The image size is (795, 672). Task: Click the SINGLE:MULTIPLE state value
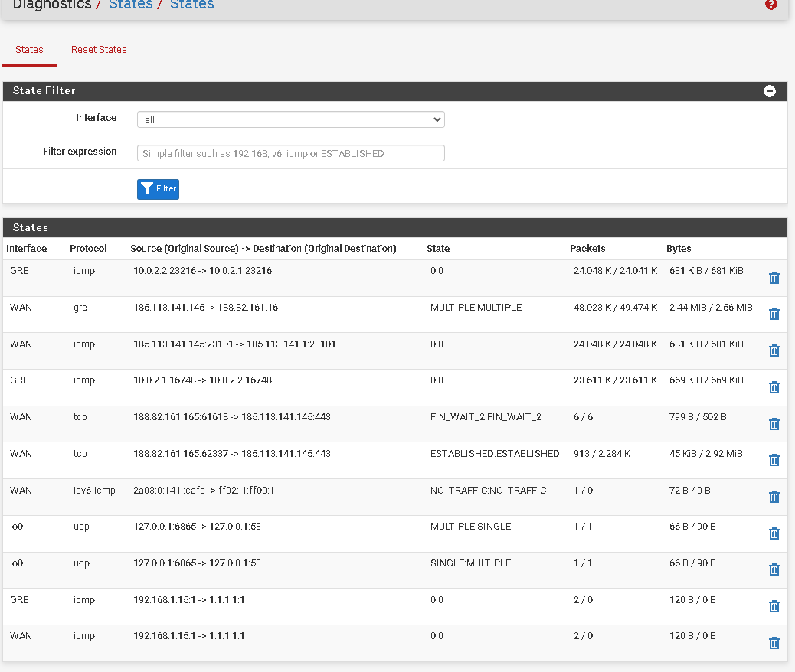pos(470,563)
